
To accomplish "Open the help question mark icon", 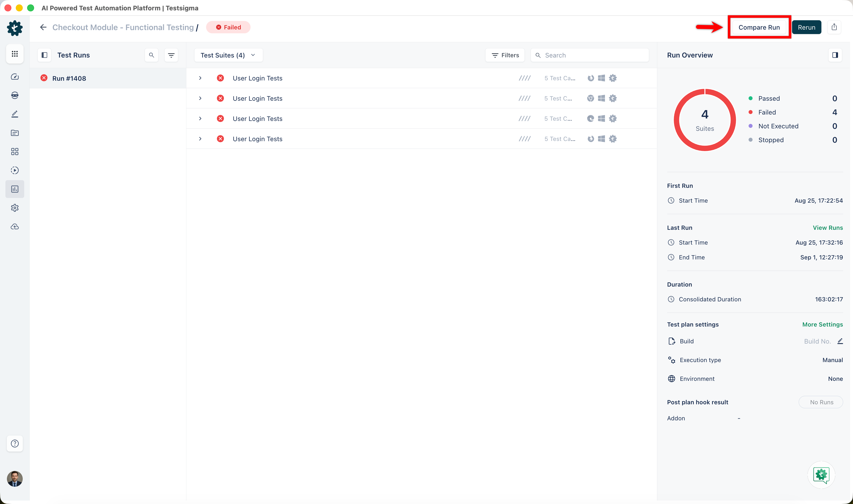I will coord(15,443).
